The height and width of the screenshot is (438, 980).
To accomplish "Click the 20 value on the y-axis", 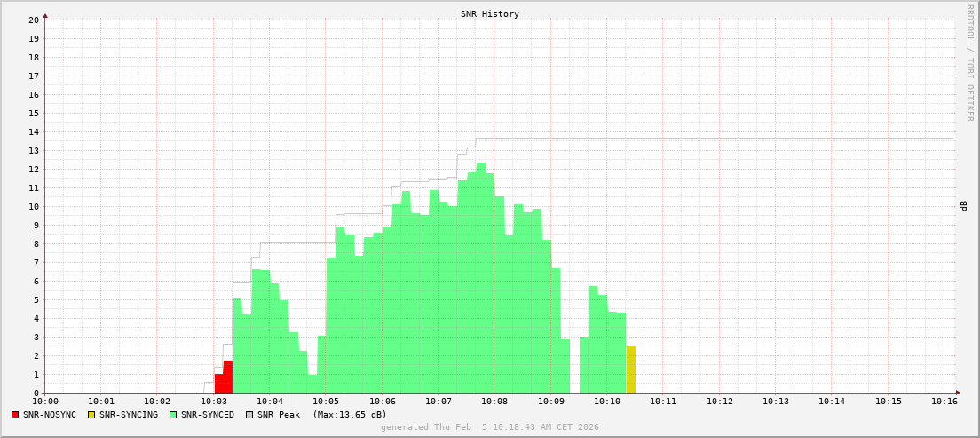I will pos(33,20).
